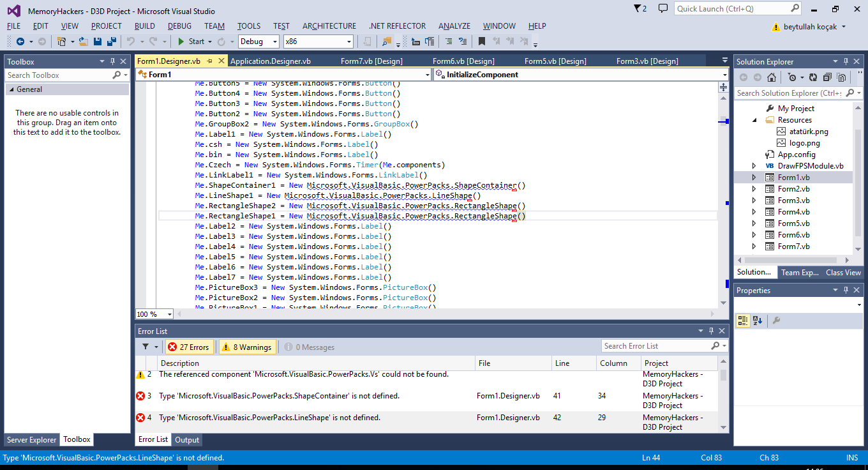Switch to the Team Explorer tab
868x470 pixels.
click(800, 273)
